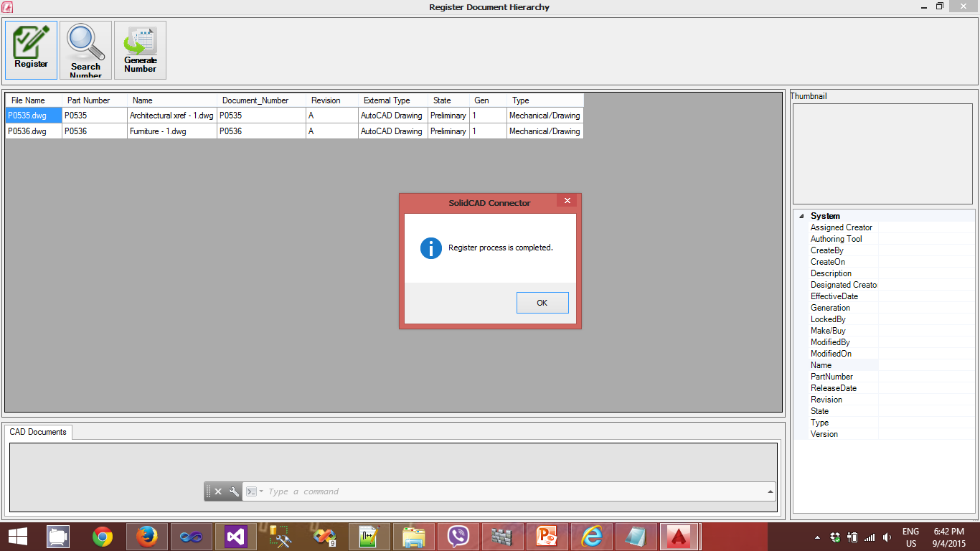
Task: Open the Search Number tool
Action: click(x=85, y=50)
